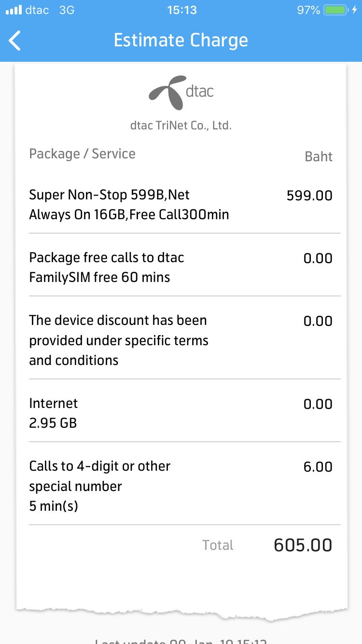Tap the 599.00 package charge

point(309,196)
